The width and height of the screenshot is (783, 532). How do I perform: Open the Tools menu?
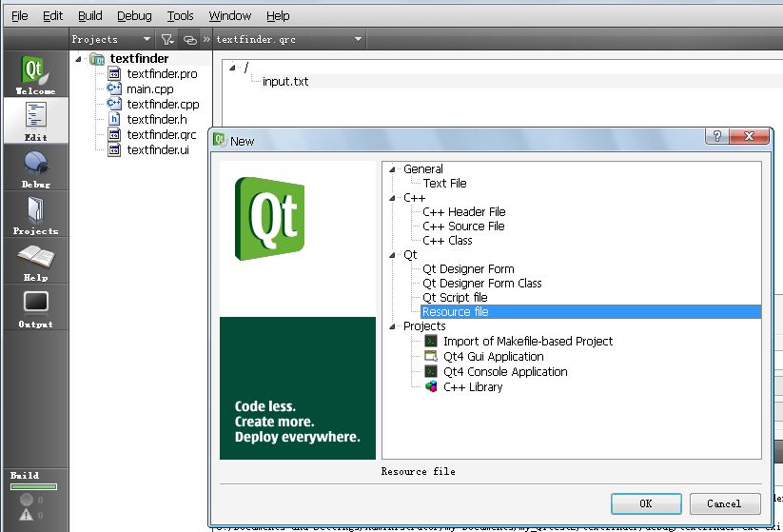[180, 16]
